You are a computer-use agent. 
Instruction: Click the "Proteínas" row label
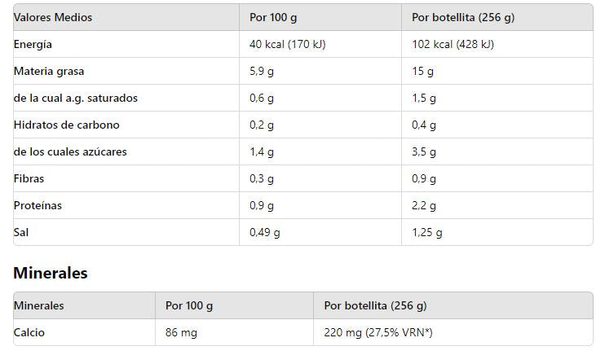pyautogui.click(x=38, y=205)
